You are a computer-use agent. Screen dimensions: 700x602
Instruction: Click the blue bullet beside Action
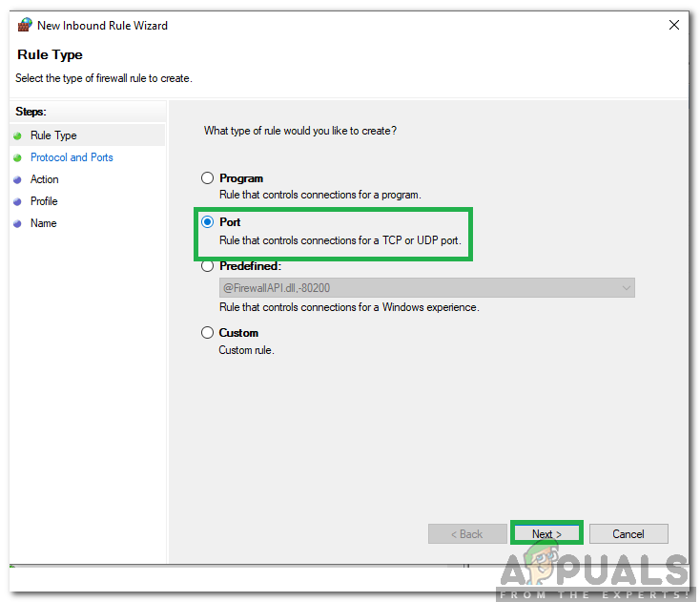[x=17, y=179]
